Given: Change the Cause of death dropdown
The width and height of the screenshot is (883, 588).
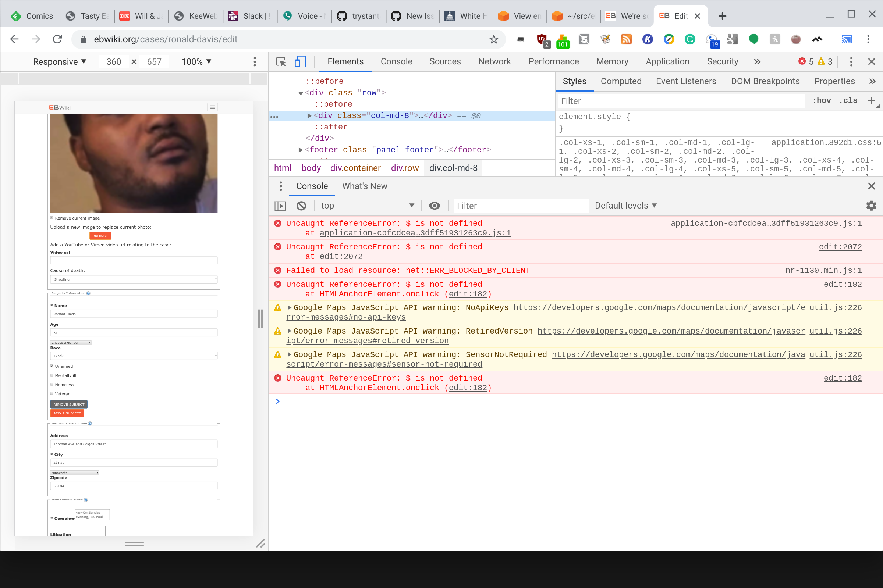Looking at the screenshot, I should tap(133, 279).
